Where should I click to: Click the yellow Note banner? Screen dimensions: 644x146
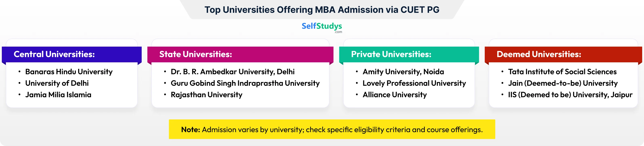click(332, 129)
